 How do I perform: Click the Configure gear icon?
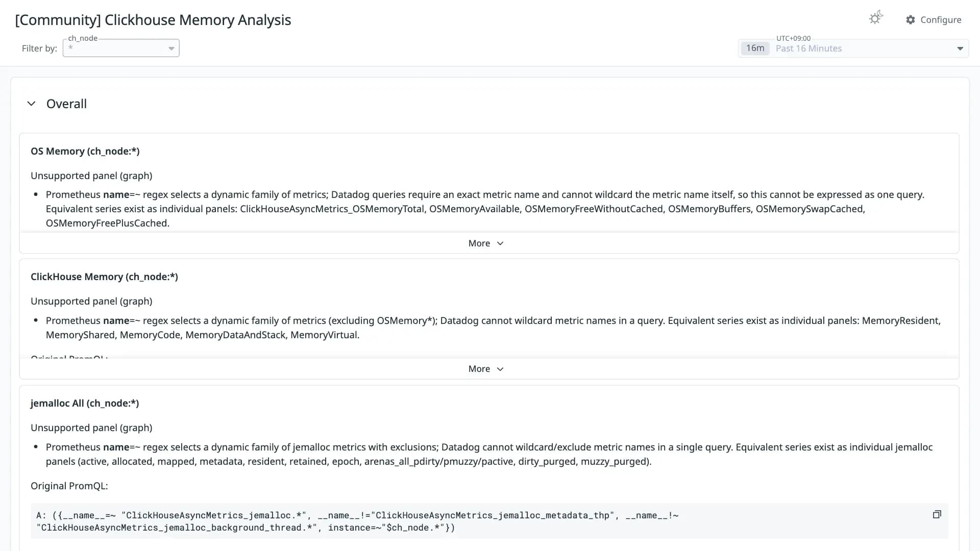tap(911, 20)
